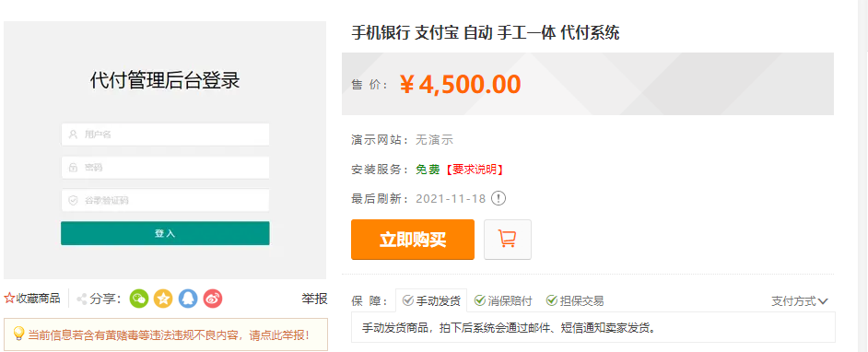
Task: Open the 【要求说明】 link
Action: tap(474, 170)
